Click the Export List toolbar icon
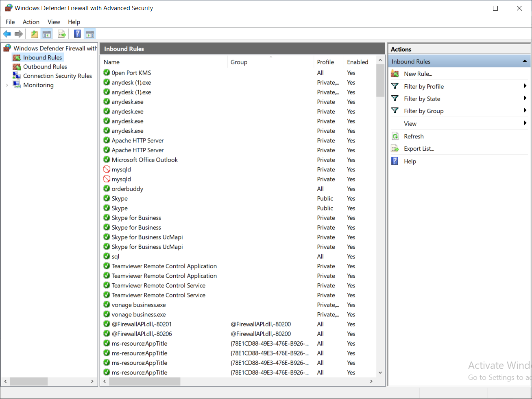This screenshot has width=532, height=399. (x=62, y=34)
